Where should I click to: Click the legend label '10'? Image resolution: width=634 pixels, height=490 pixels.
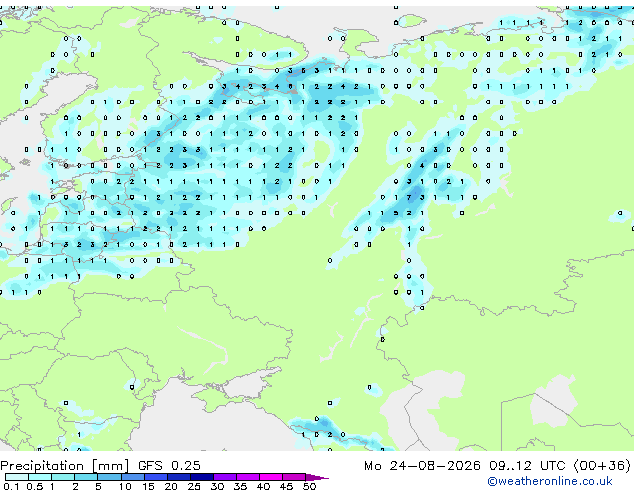(x=125, y=486)
